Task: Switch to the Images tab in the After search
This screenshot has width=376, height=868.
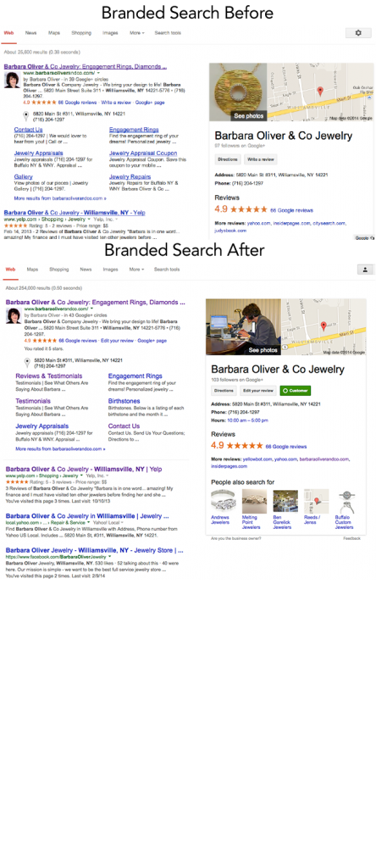Action: pyautogui.click(x=110, y=270)
